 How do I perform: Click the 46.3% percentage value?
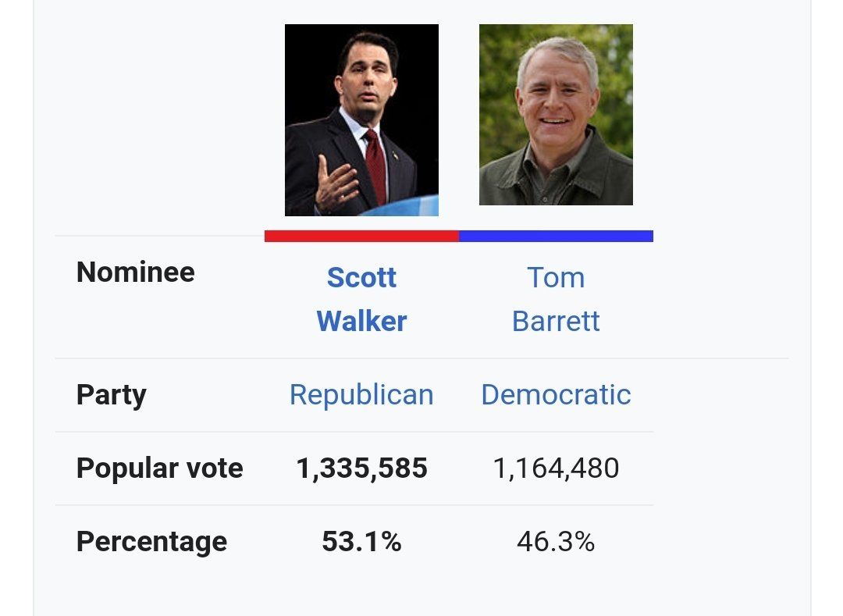(x=556, y=541)
